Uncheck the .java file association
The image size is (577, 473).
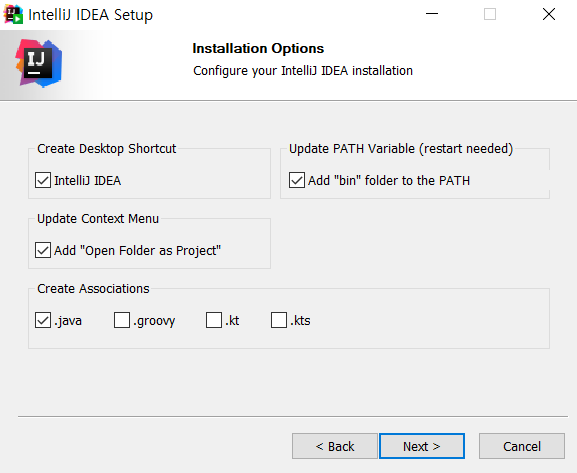(43, 320)
